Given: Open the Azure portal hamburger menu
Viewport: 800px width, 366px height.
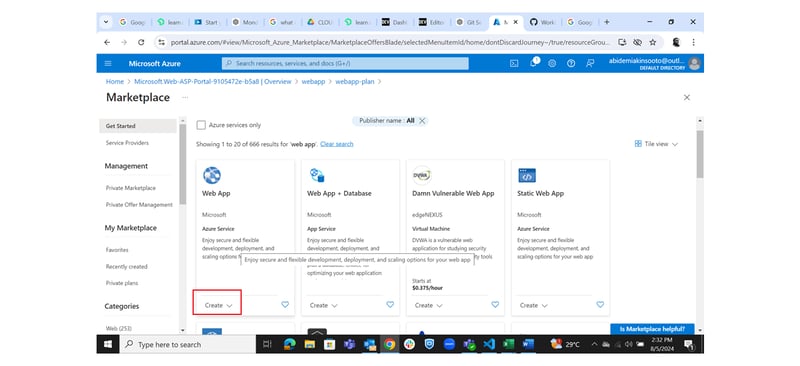Looking at the screenshot, I should (108, 63).
